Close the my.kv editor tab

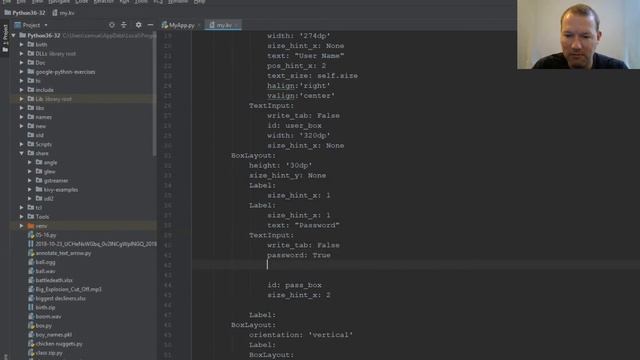tap(237, 25)
